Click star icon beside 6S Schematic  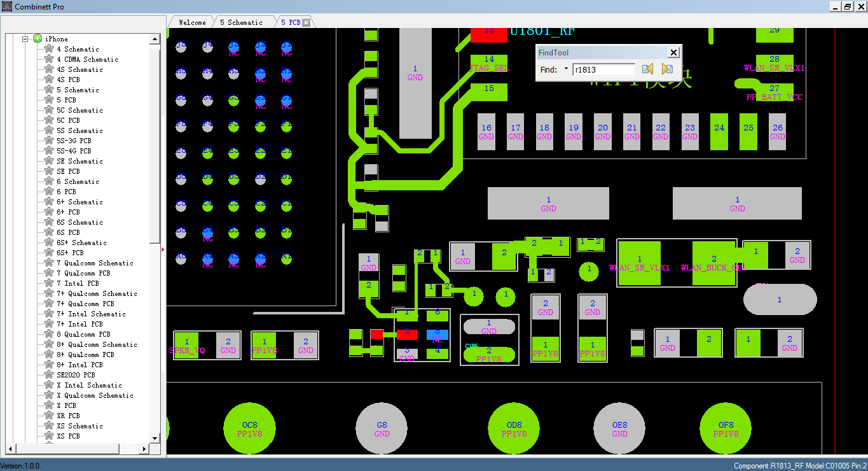click(x=49, y=222)
